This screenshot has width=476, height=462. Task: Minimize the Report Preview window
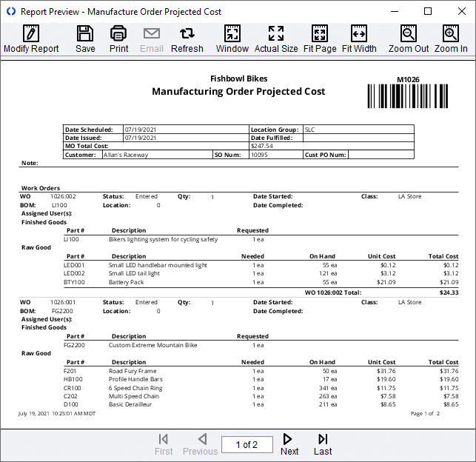[395, 12]
